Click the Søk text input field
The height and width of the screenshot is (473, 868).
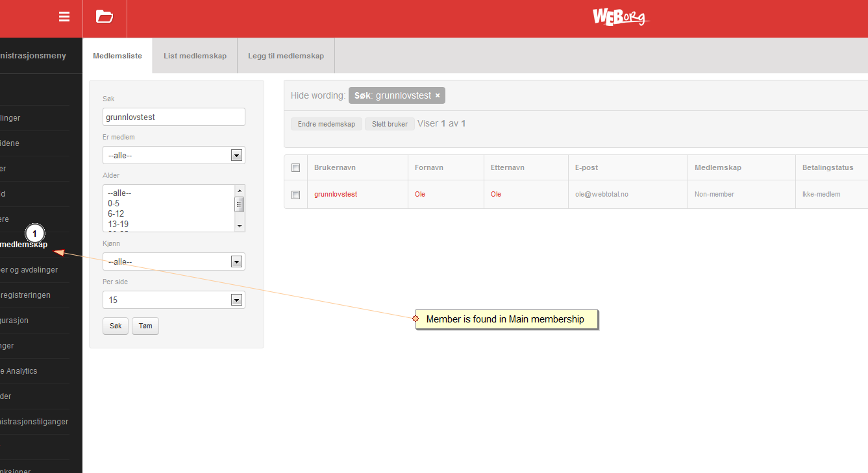174,117
